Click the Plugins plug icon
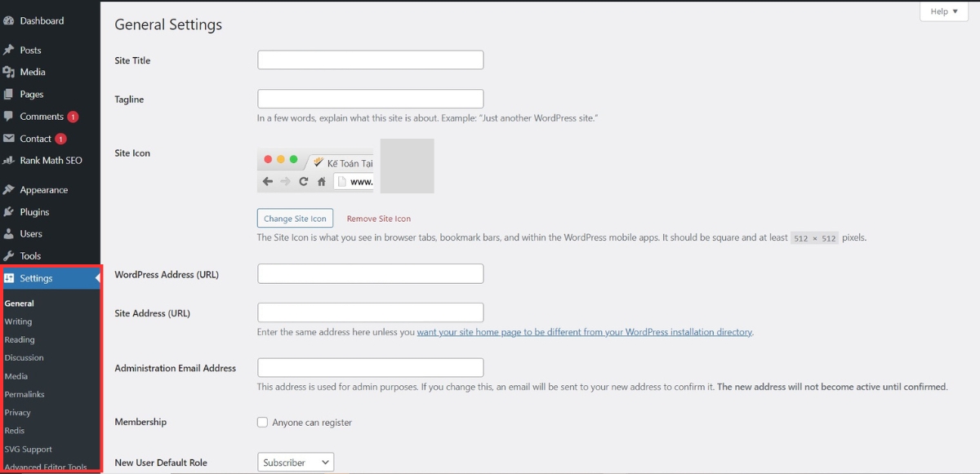Viewport: 980px width, 474px height. [8, 212]
